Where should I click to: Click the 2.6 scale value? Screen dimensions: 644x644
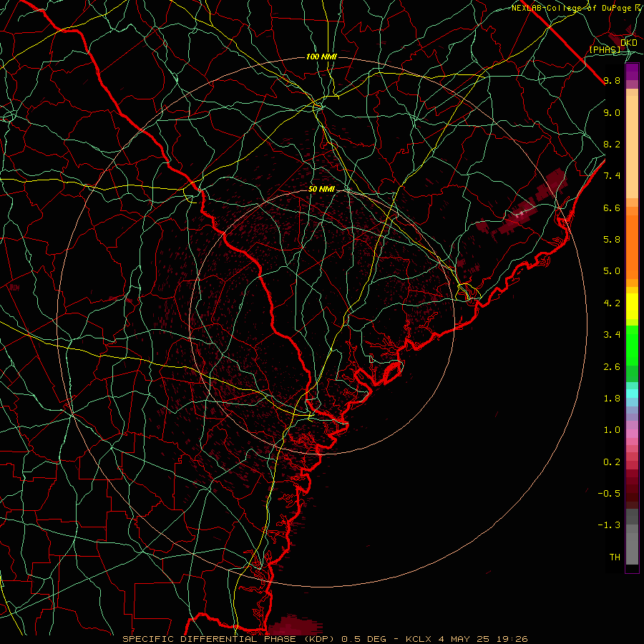coord(612,367)
